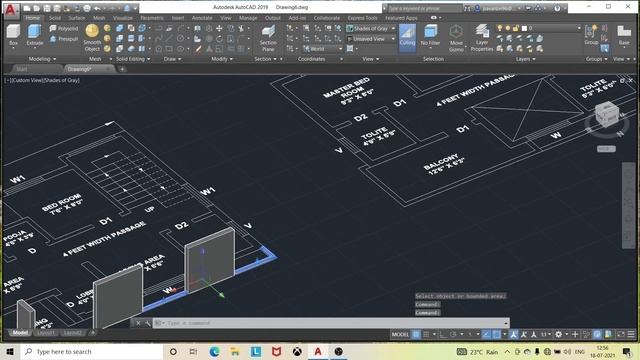
Task: Click the Customization menu icon in status bar
Action: point(631,334)
